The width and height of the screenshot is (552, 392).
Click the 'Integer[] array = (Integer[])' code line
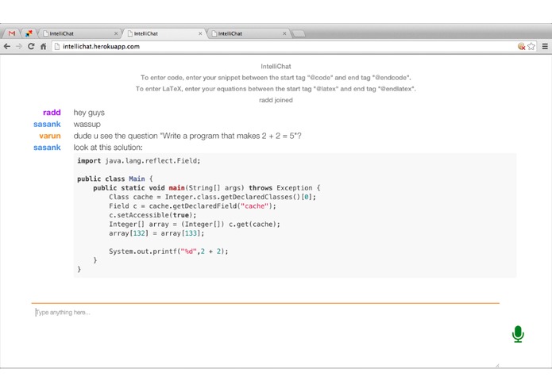pos(195,225)
